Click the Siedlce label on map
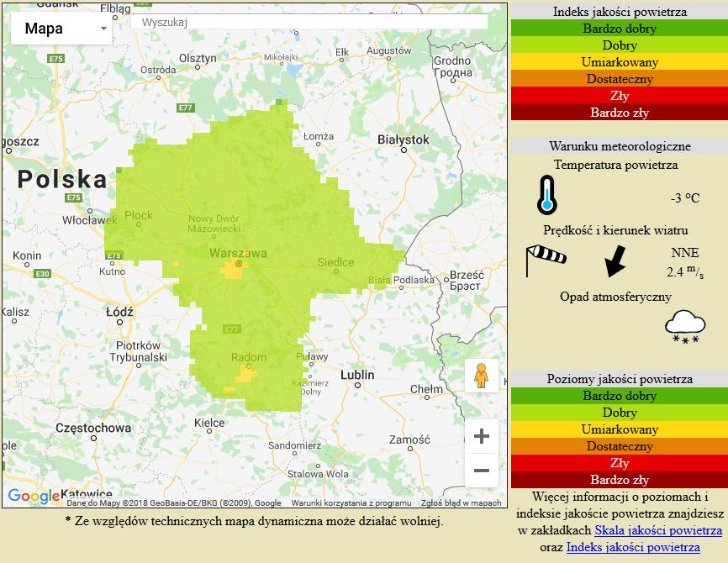 coord(335,262)
